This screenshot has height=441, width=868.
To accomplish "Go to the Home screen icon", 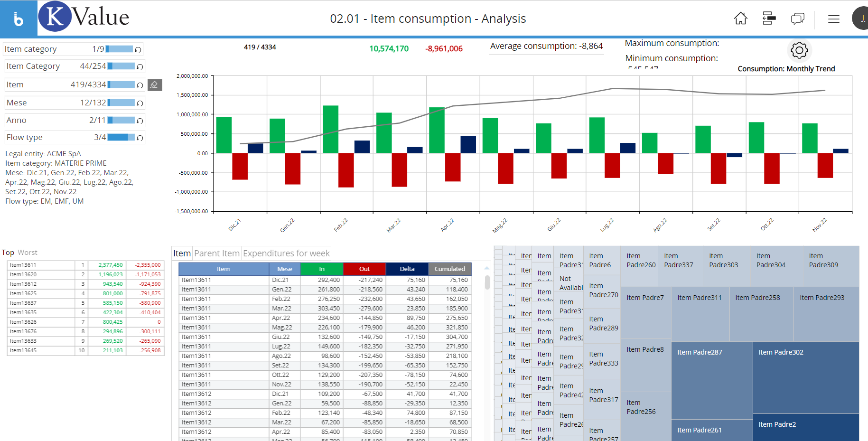I will (740, 19).
